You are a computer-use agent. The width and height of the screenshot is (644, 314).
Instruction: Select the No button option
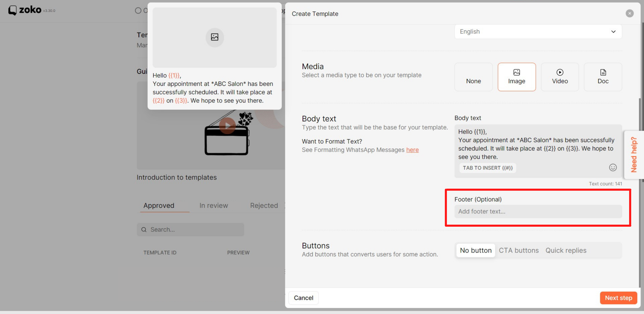(x=475, y=250)
